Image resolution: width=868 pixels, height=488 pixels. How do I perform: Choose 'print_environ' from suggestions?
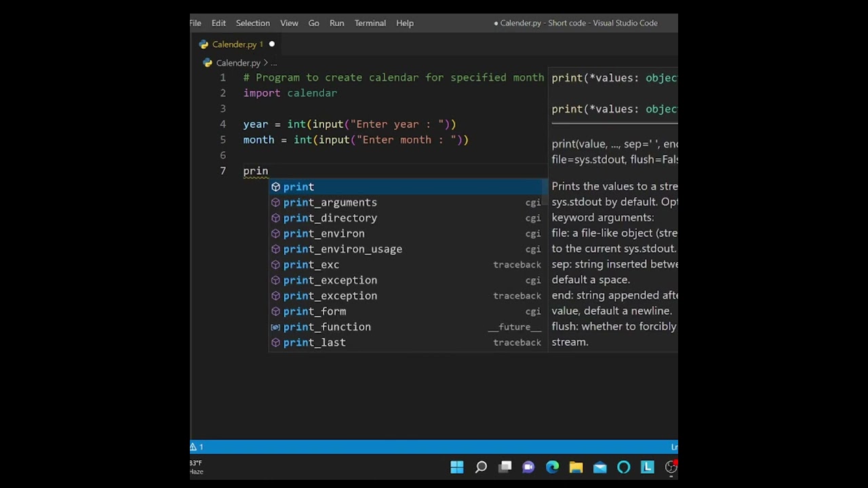[x=408, y=233]
